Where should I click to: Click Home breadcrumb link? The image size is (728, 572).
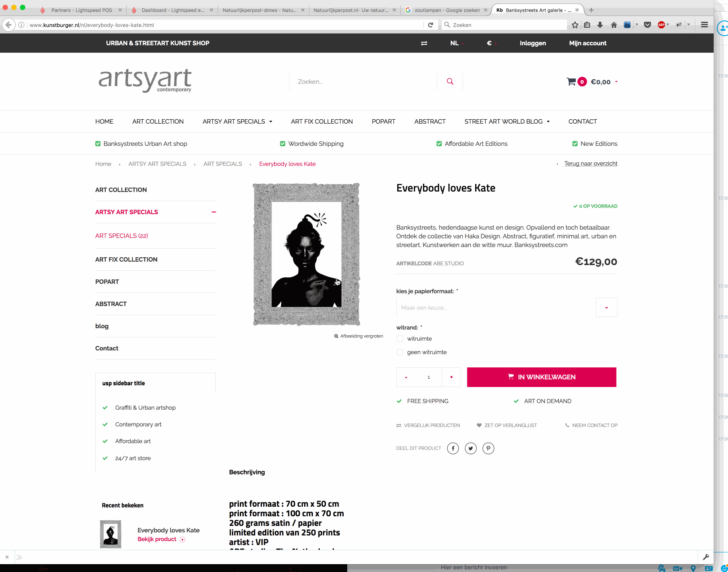coord(103,164)
